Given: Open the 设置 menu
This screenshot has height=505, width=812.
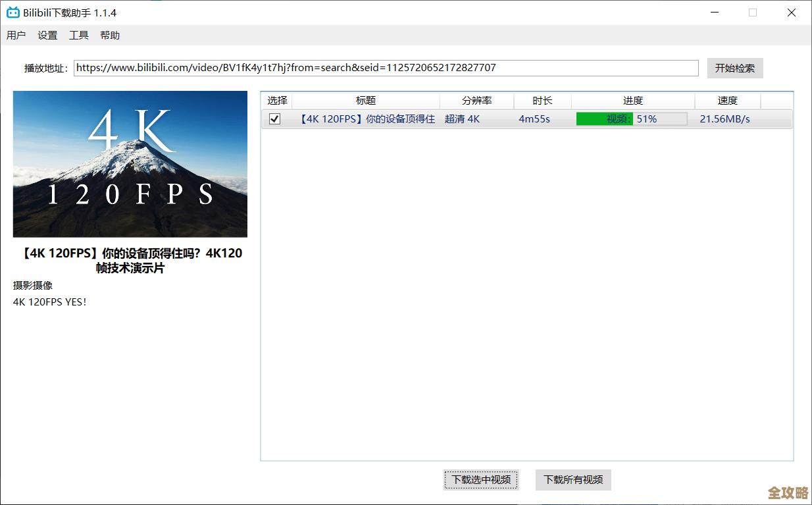Looking at the screenshot, I should point(47,35).
